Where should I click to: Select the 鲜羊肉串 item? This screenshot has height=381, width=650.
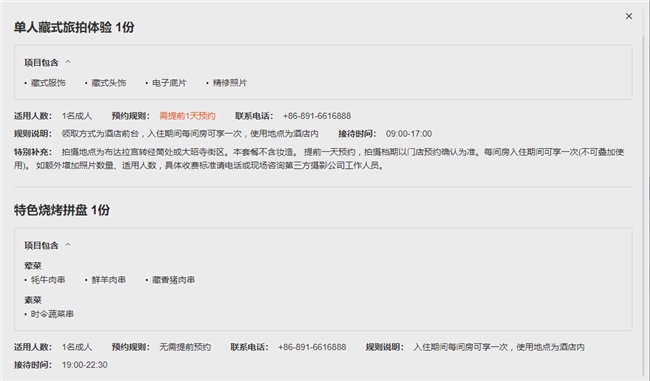pyautogui.click(x=109, y=280)
